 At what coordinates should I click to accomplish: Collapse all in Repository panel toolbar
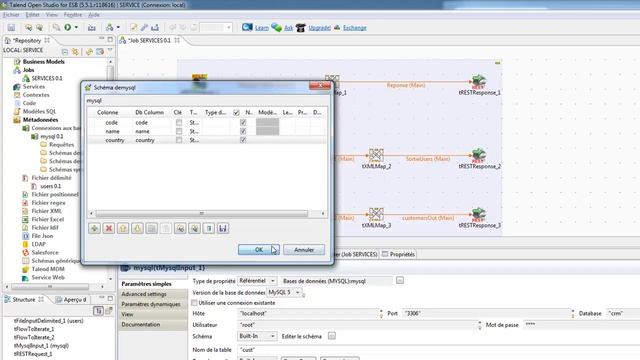coord(65,51)
